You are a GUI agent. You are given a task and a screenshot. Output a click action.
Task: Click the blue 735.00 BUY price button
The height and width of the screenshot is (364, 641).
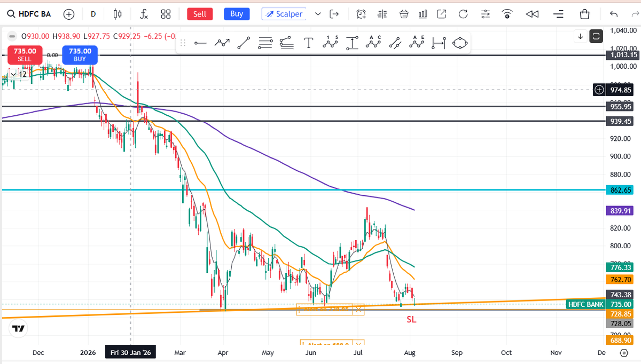[80, 54]
